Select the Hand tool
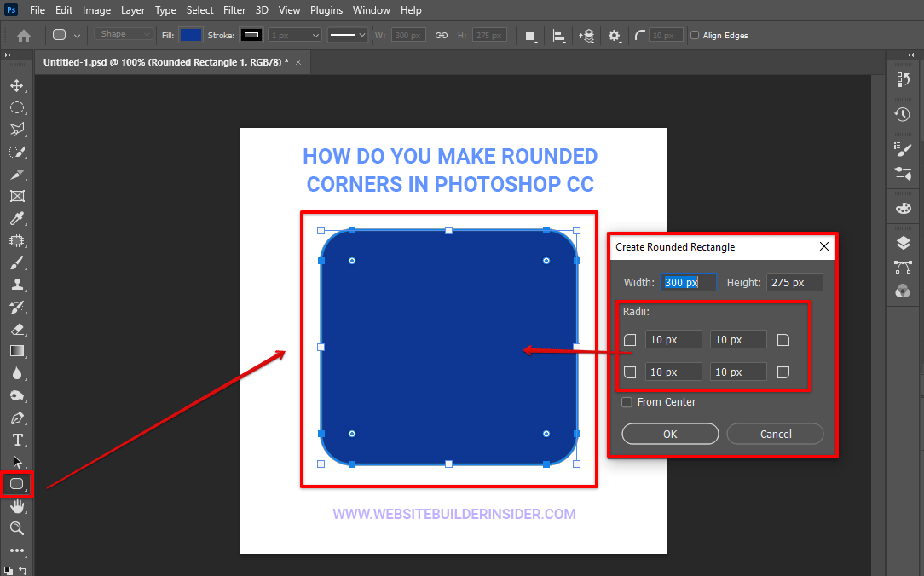Image resolution: width=924 pixels, height=576 pixels. click(17, 505)
